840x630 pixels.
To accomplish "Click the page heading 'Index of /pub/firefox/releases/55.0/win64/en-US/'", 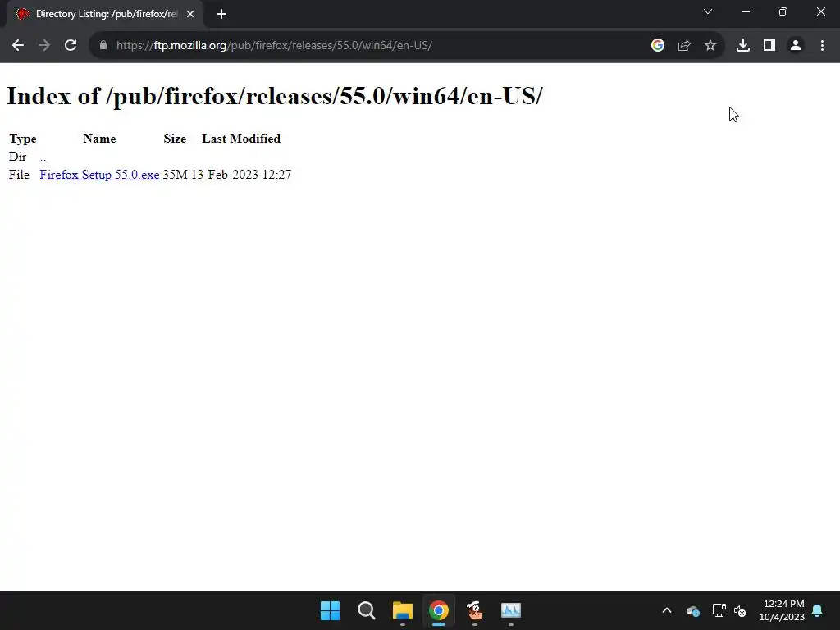I will pyautogui.click(x=274, y=97).
